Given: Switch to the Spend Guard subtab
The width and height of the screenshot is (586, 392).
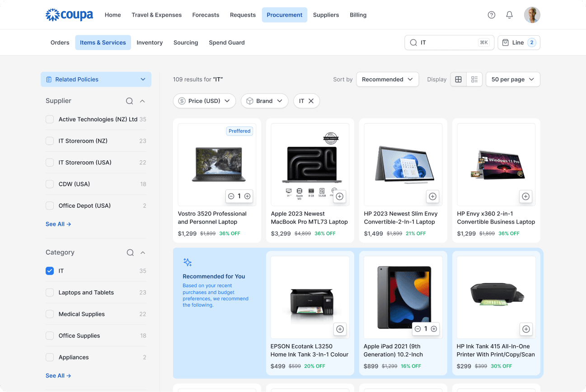Looking at the screenshot, I should (227, 42).
